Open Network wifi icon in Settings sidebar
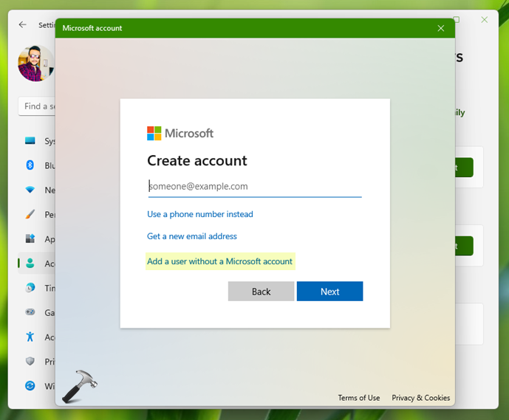Screen dimensions: 509x420 coord(30,190)
